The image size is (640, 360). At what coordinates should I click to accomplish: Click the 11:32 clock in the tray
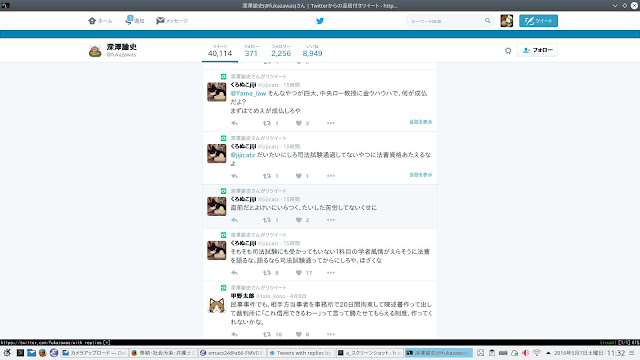click(x=616, y=353)
